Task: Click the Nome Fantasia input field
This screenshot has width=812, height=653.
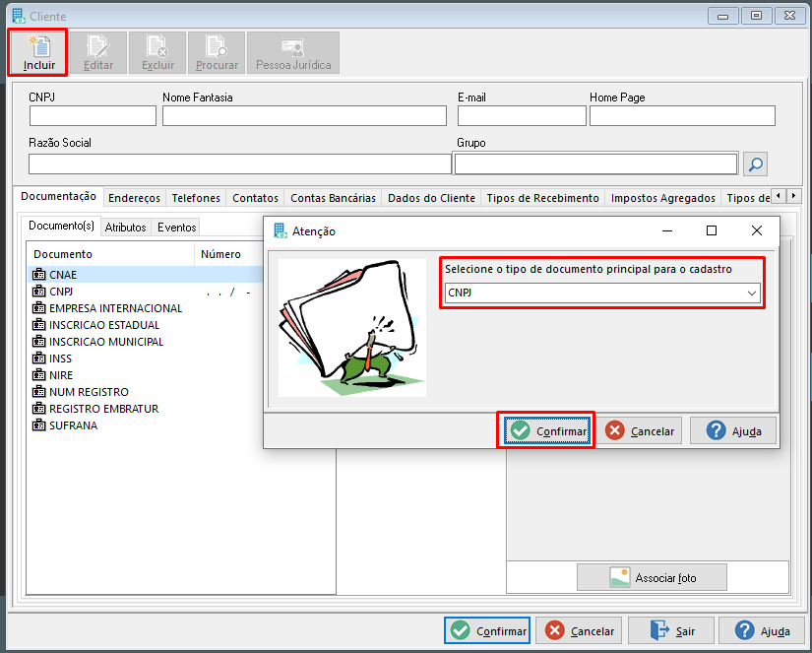Action: tap(304, 115)
